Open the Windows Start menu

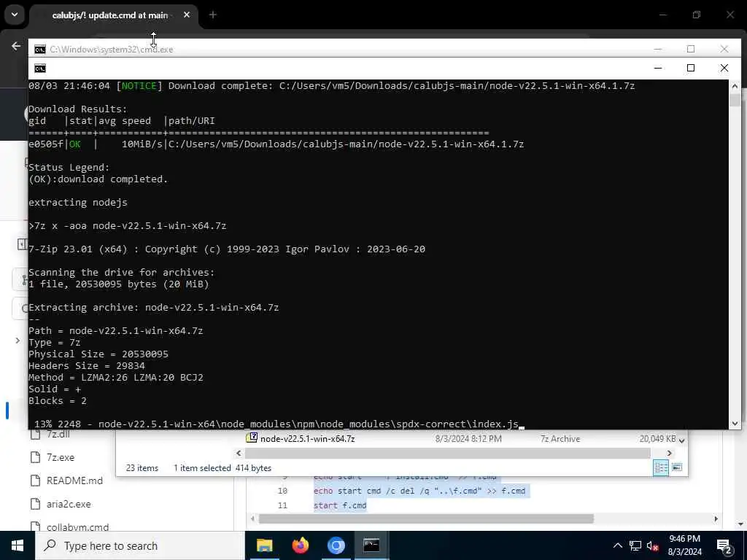click(18, 545)
